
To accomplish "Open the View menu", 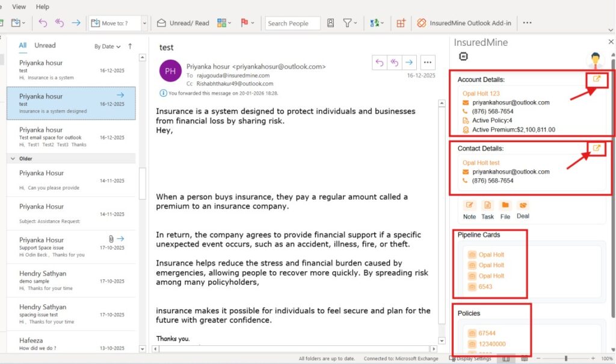I will tap(19, 7).
